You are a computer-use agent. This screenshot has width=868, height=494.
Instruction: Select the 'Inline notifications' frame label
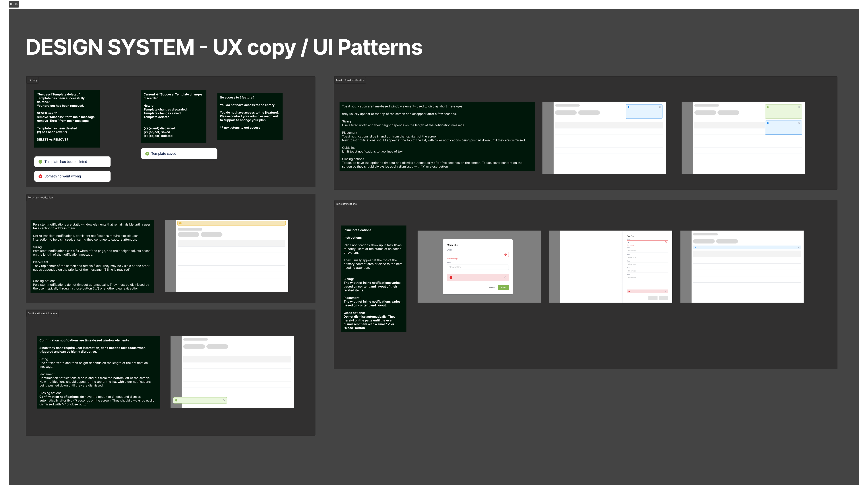pyautogui.click(x=346, y=204)
